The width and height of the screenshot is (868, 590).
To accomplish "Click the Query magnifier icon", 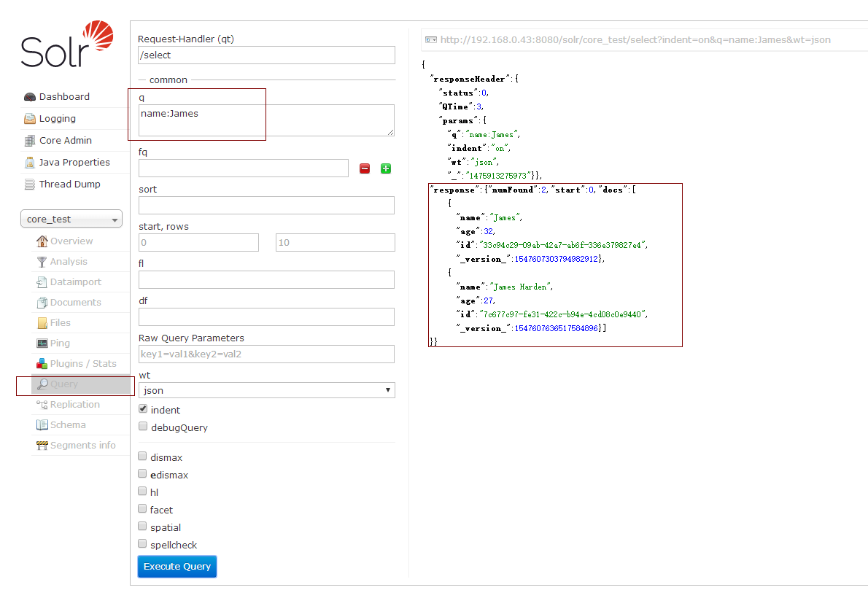I will click(42, 384).
